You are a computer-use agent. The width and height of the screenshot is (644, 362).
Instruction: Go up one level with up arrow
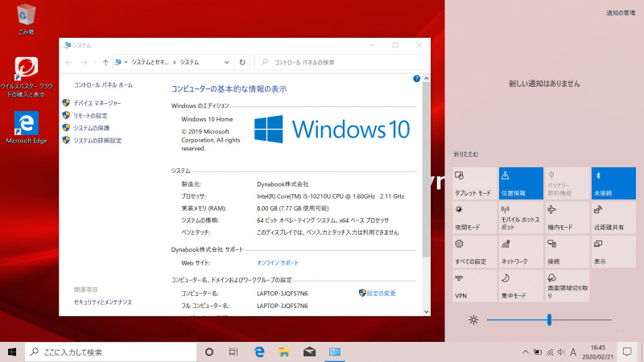[x=105, y=63]
